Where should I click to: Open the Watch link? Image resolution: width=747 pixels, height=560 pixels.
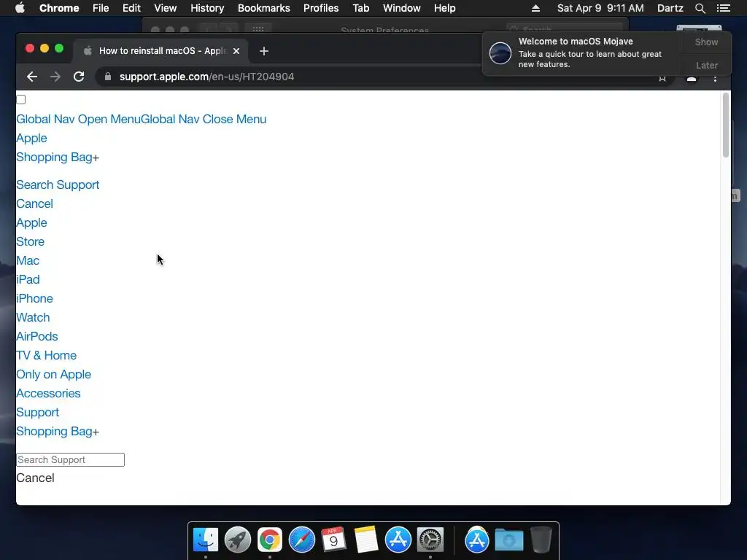pyautogui.click(x=33, y=318)
